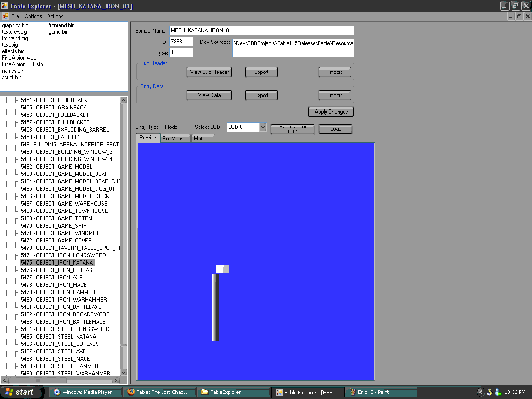
Task: Select textures.big in the file list
Action: coord(15,32)
